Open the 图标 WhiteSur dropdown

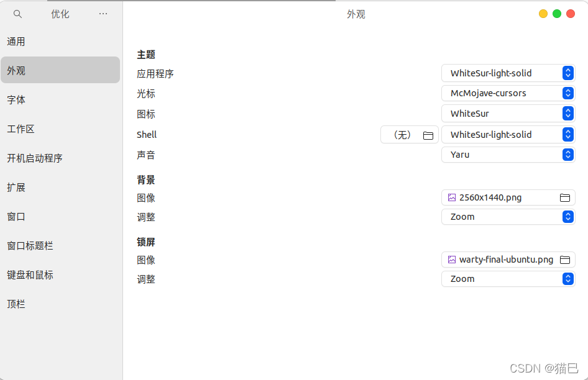pos(508,114)
